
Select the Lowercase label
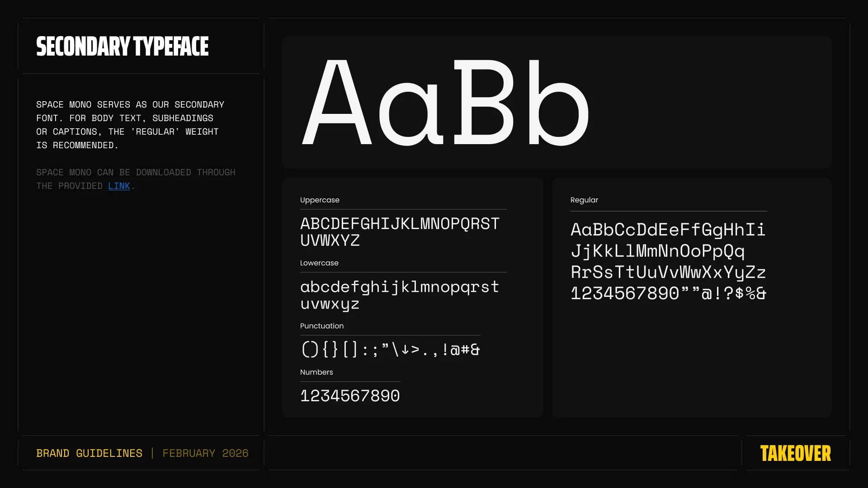[319, 263]
